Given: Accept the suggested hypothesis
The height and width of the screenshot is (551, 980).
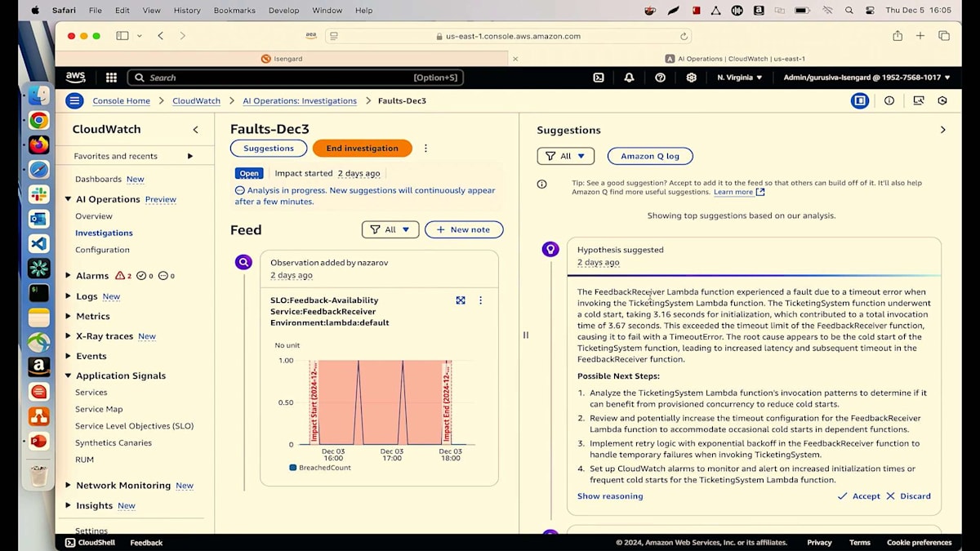Looking at the screenshot, I should click(859, 496).
